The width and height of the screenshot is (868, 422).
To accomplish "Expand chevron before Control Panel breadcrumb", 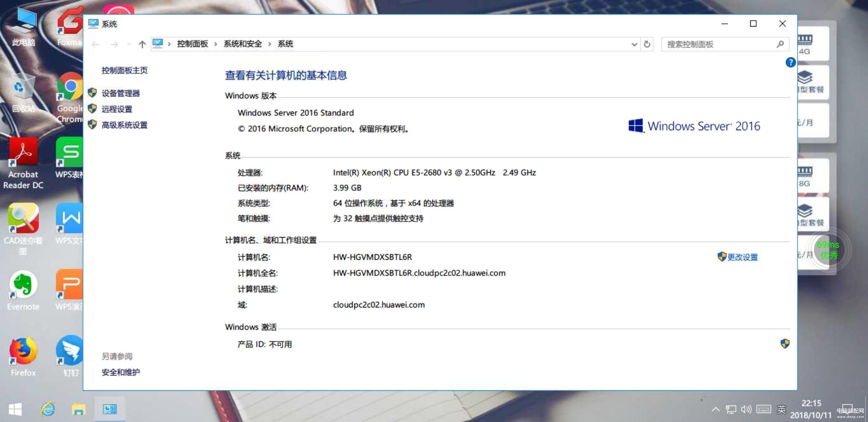I will click(169, 44).
